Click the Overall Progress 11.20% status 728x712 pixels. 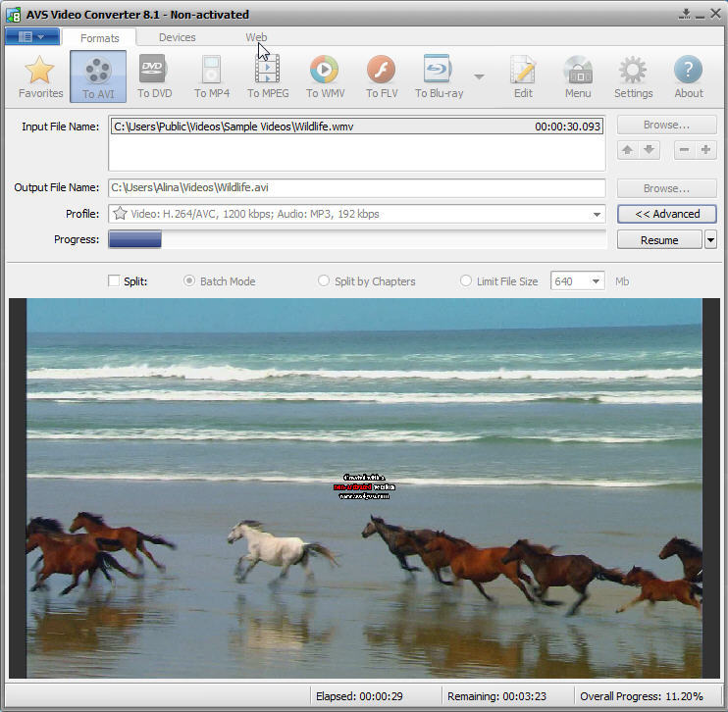tap(642, 696)
